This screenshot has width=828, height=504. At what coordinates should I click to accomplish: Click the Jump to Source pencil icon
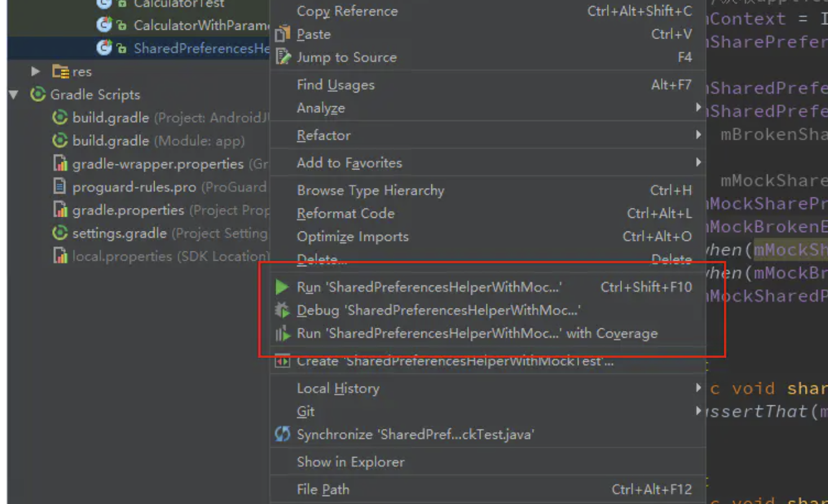(282, 57)
